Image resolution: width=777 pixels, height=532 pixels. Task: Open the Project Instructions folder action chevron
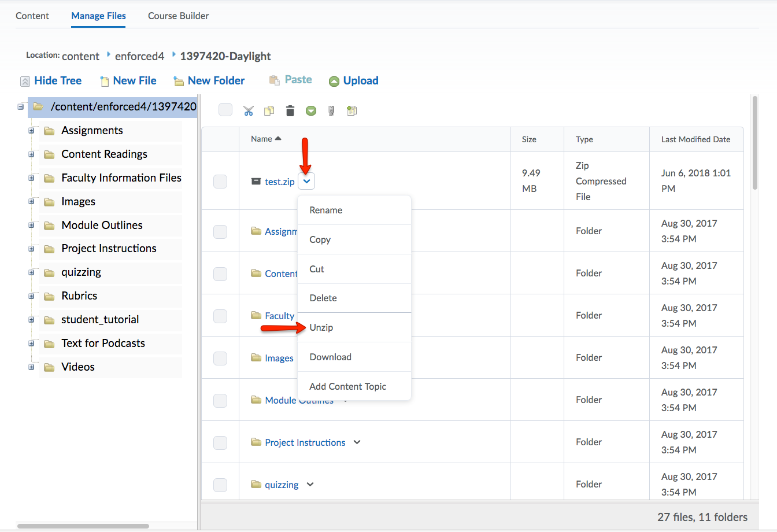pyautogui.click(x=357, y=442)
